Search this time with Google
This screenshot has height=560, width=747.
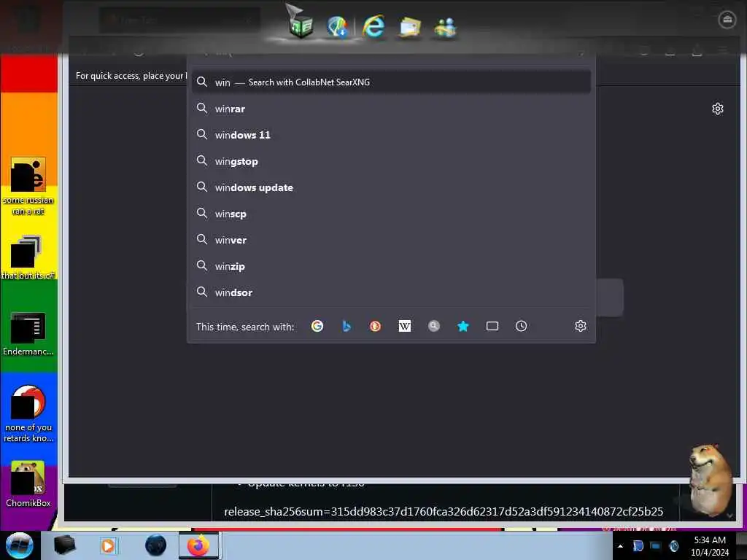coord(317,326)
